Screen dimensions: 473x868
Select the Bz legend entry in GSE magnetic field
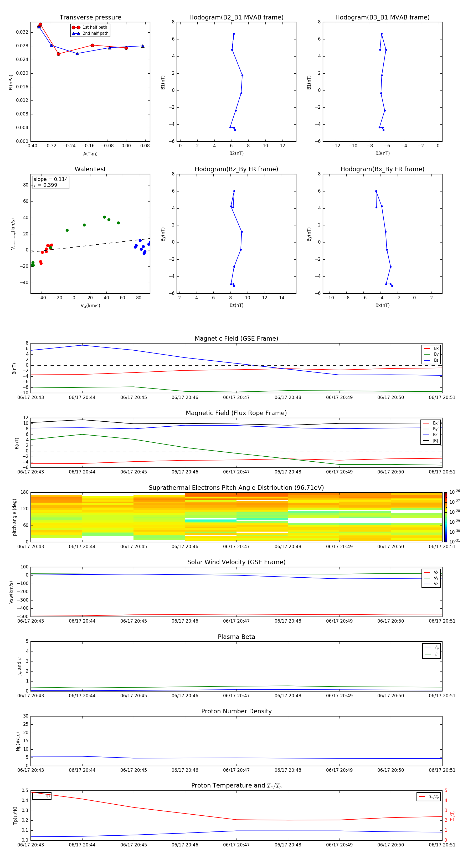point(431,360)
